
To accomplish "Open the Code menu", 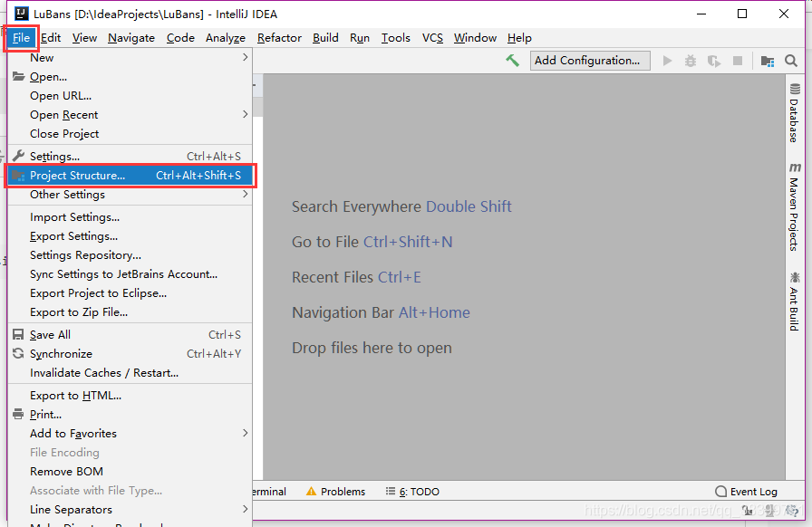I will click(180, 38).
